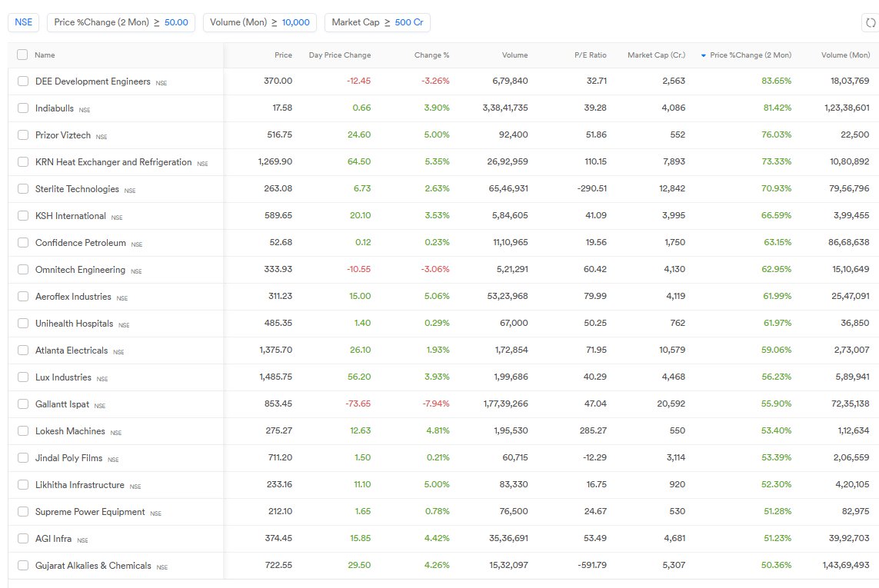Sort by Market Cap (Cr.) header
This screenshot has height=588, width=879.
[x=657, y=55]
